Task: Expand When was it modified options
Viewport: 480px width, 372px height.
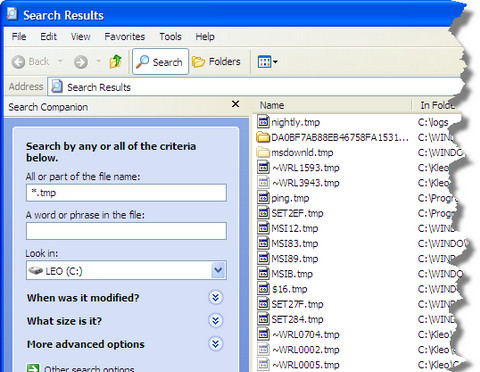Action: tap(216, 297)
